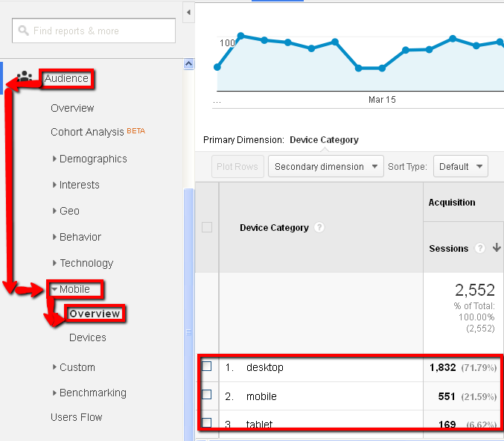504x441 pixels.
Task: Click Sessions help question mark icon
Action: point(480,248)
